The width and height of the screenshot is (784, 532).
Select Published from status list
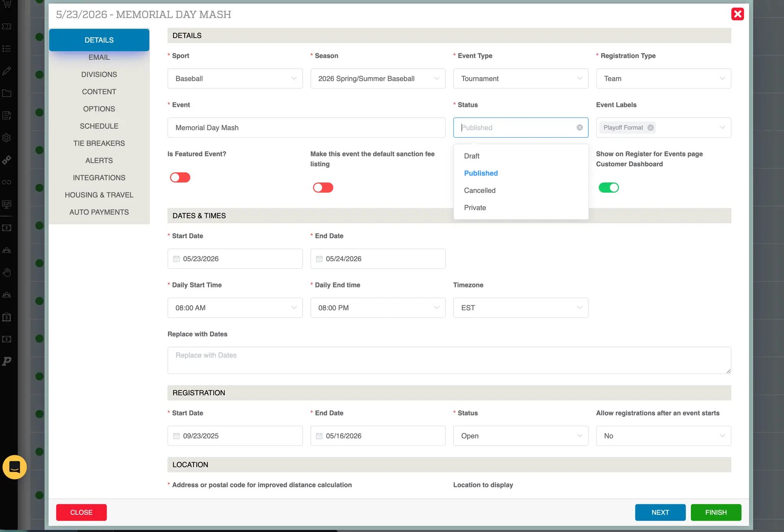(x=521, y=173)
